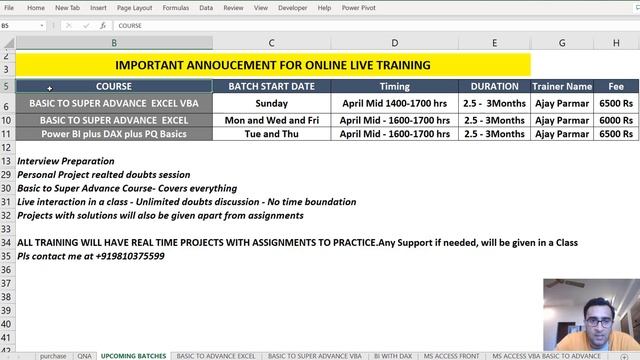Open the Developer ribbon tab
This screenshot has height=360, width=640.
292,8
